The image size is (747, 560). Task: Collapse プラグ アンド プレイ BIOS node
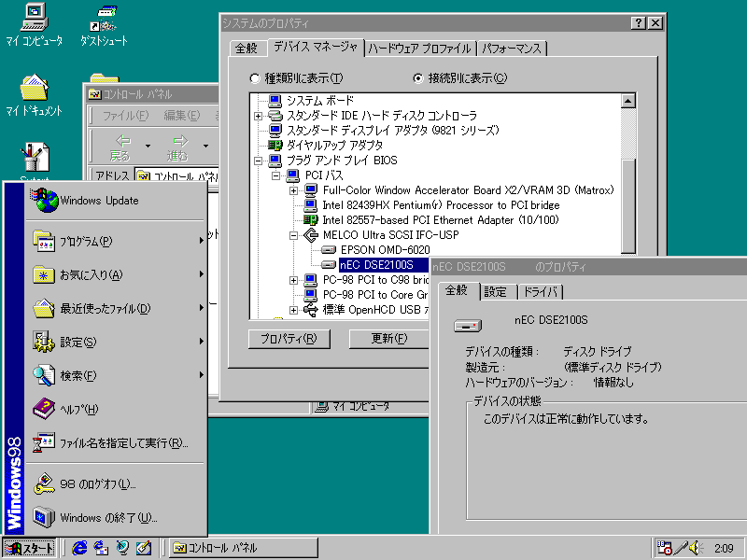pyautogui.click(x=259, y=161)
